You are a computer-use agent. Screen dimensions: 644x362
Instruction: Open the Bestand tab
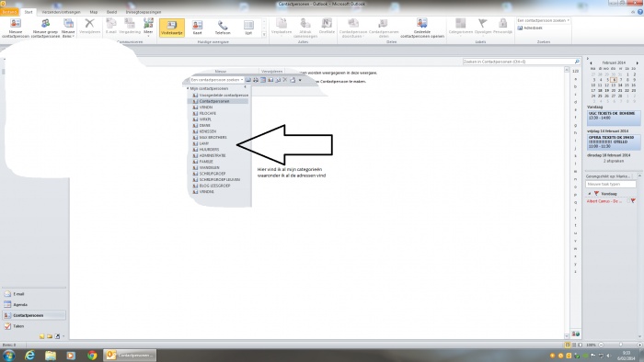coord(9,12)
